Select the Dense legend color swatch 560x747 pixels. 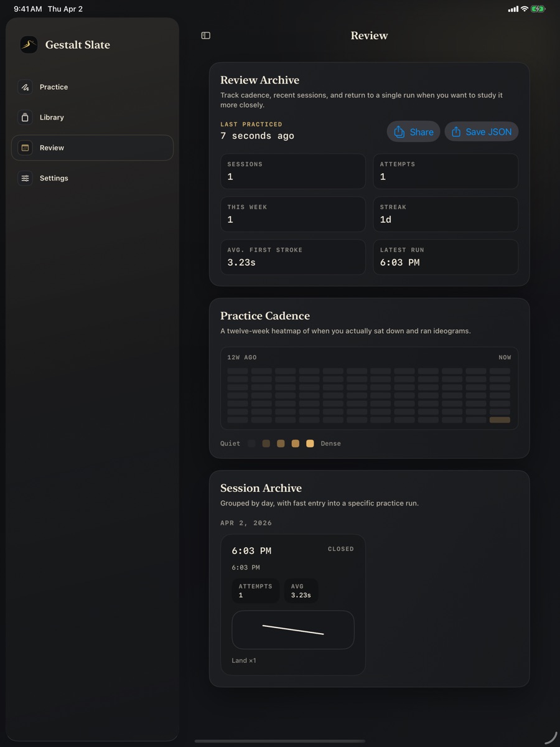(310, 443)
